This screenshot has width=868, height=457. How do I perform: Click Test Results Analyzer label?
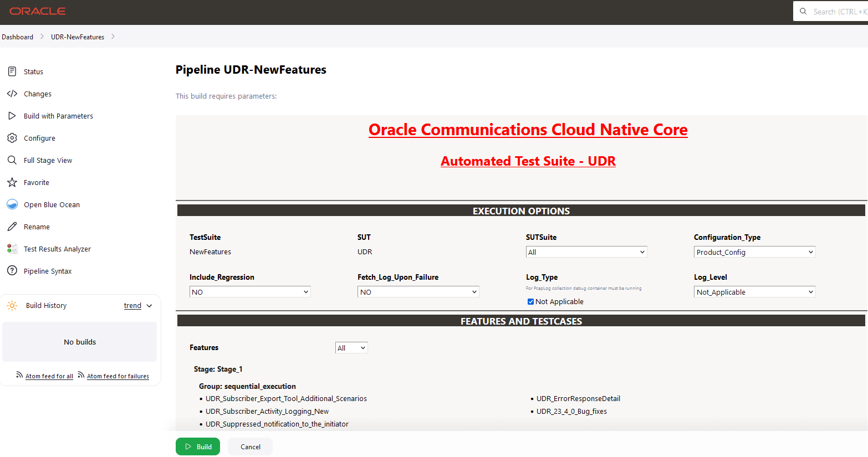57,249
